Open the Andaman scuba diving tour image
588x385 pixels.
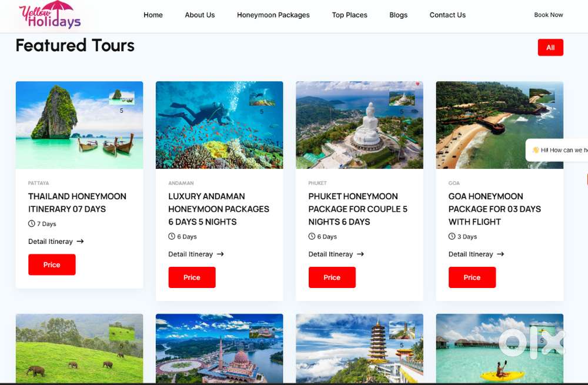coord(219,125)
